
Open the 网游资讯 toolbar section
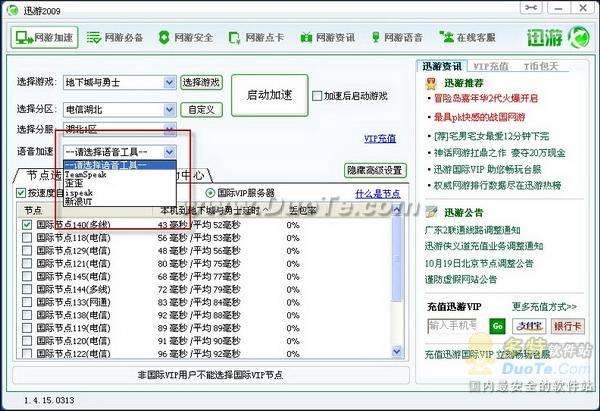coord(328,38)
